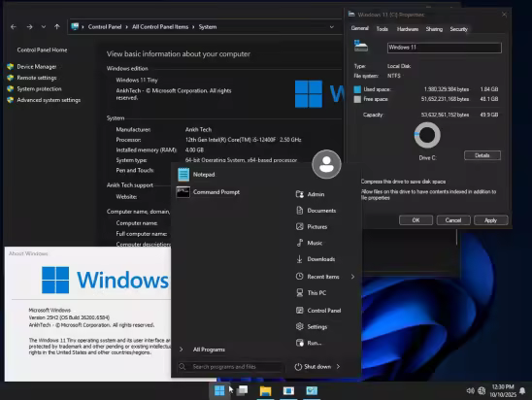Screen dimensions: 532x400
Task: Open File Explorer from the taskbar
Action: coord(265,391)
